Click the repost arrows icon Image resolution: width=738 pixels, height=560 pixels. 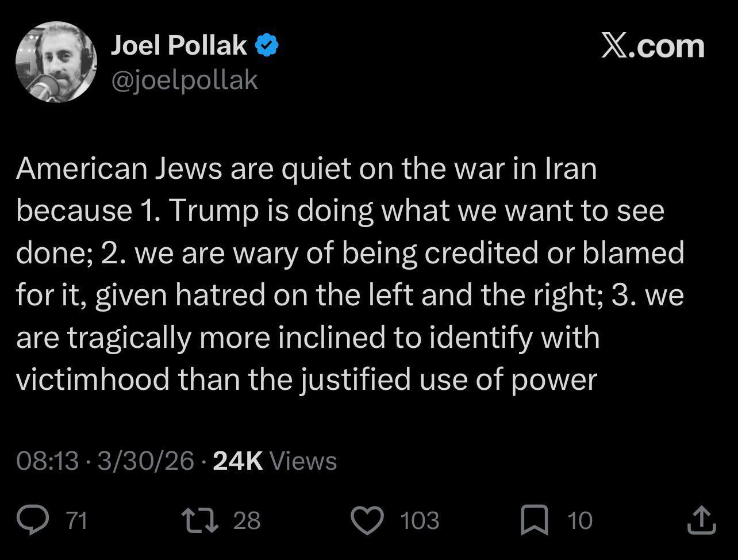200,520
